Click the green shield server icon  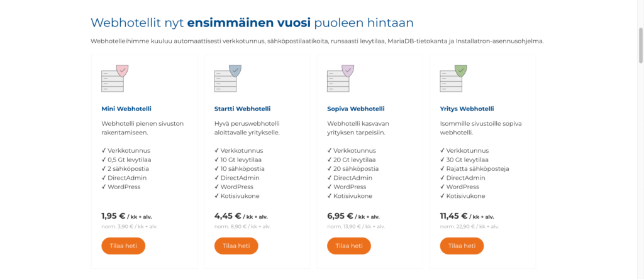(454, 79)
